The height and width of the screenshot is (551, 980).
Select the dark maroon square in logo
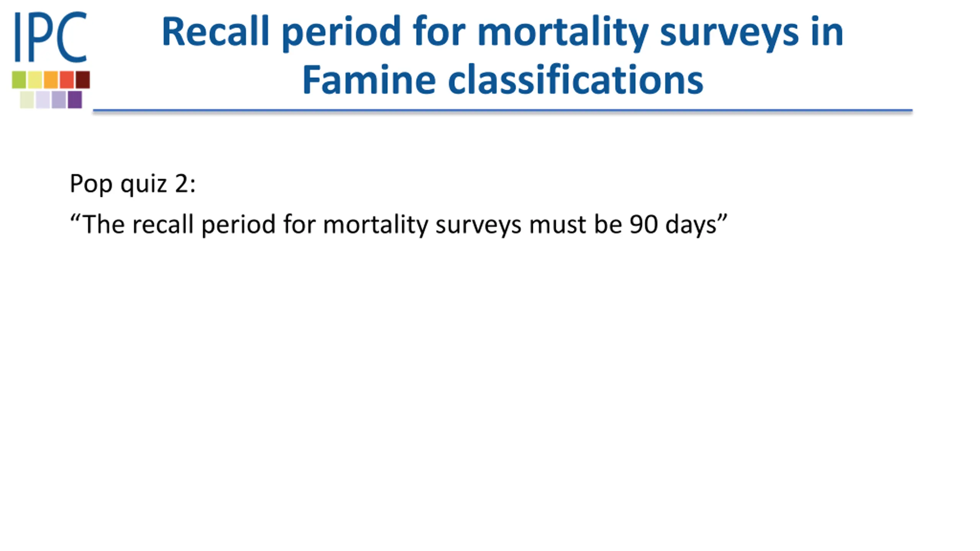(83, 80)
